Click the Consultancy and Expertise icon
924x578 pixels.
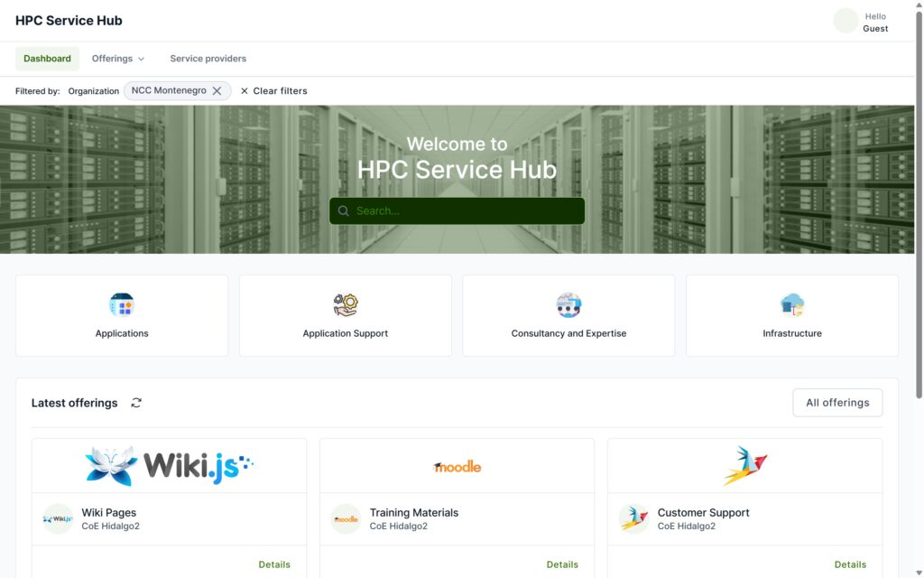click(x=568, y=305)
